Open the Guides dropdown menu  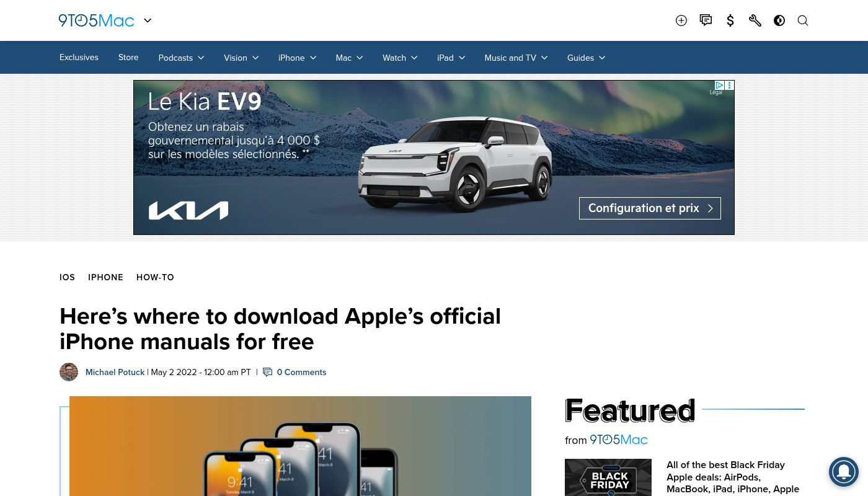(586, 58)
